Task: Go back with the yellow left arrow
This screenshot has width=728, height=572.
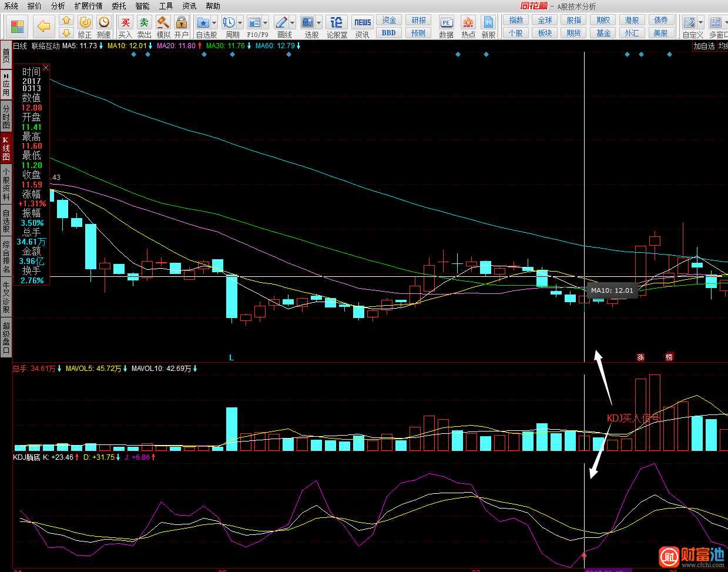Action: (43, 26)
